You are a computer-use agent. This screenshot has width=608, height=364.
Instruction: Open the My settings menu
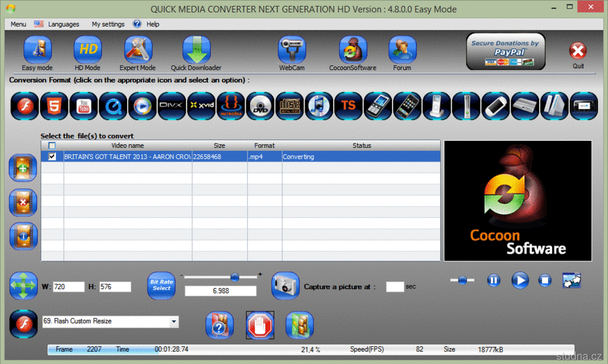tap(108, 24)
